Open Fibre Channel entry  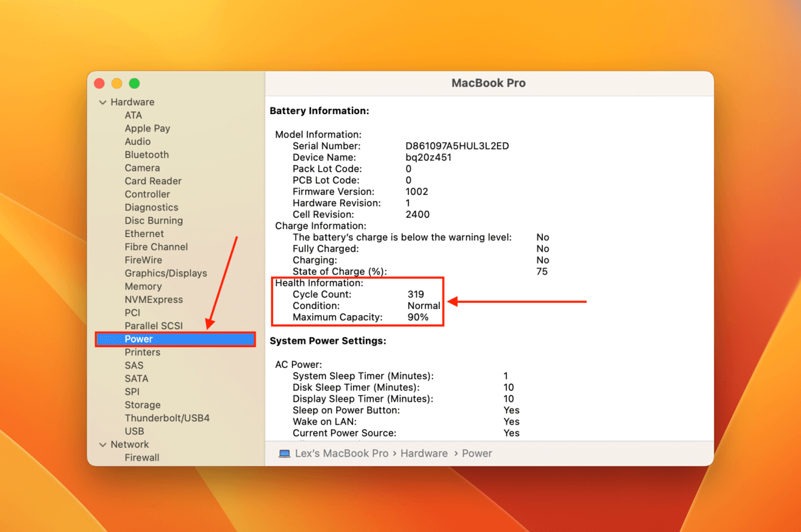156,246
